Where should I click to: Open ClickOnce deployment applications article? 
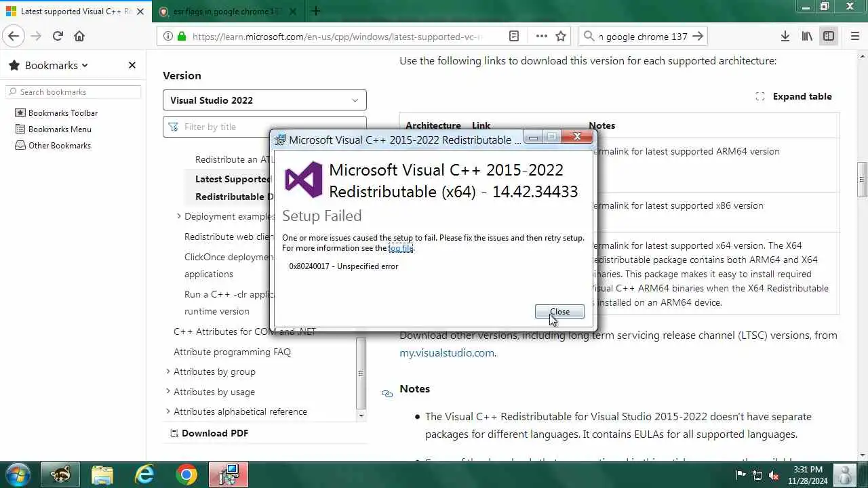[229, 266]
